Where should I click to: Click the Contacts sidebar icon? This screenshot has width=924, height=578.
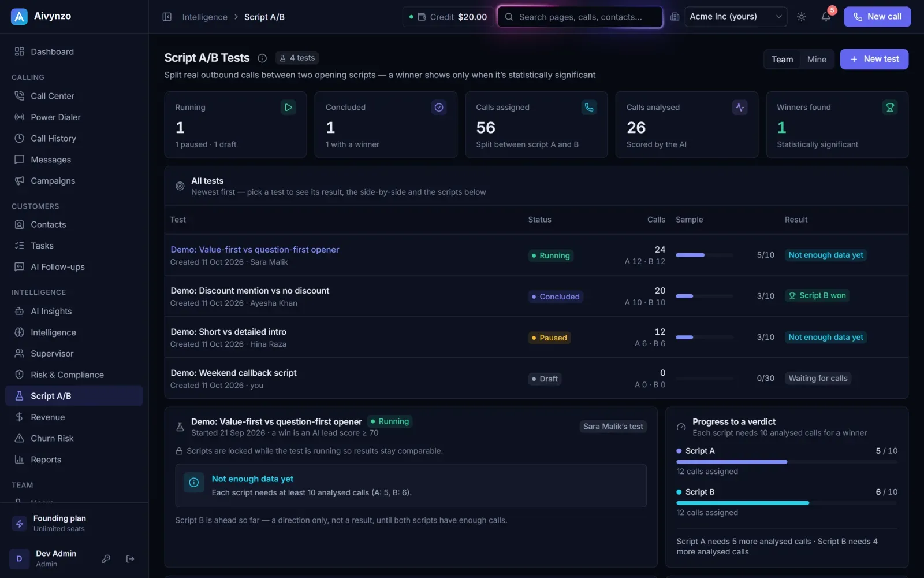pos(19,224)
